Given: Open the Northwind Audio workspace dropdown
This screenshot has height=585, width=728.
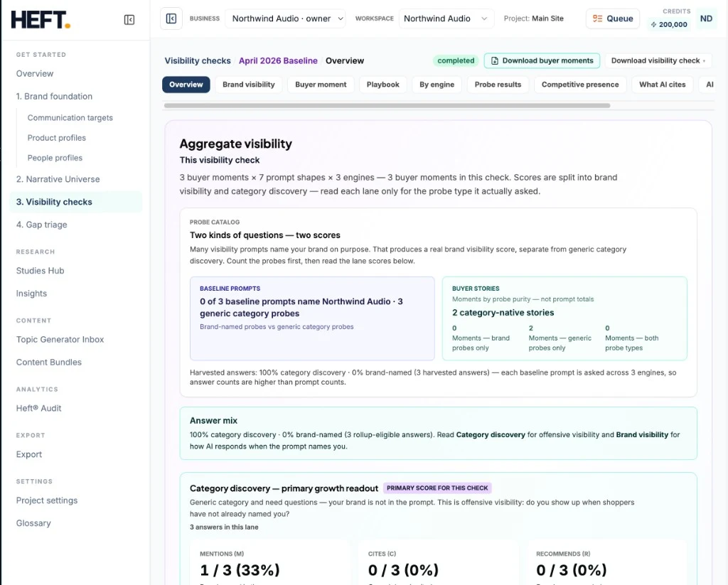Looking at the screenshot, I should pyautogui.click(x=446, y=18).
